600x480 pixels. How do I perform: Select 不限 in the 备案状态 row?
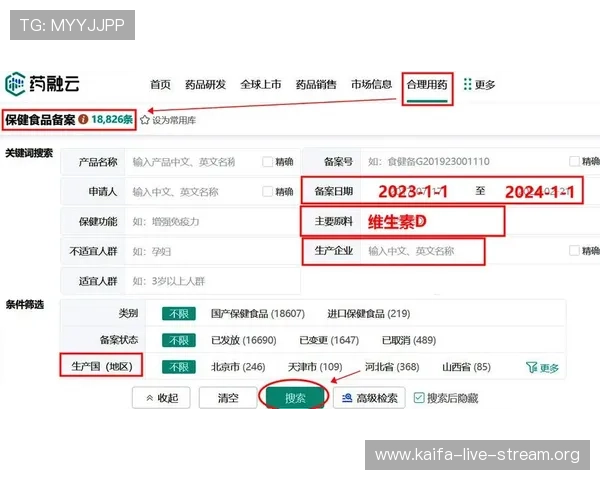(179, 340)
